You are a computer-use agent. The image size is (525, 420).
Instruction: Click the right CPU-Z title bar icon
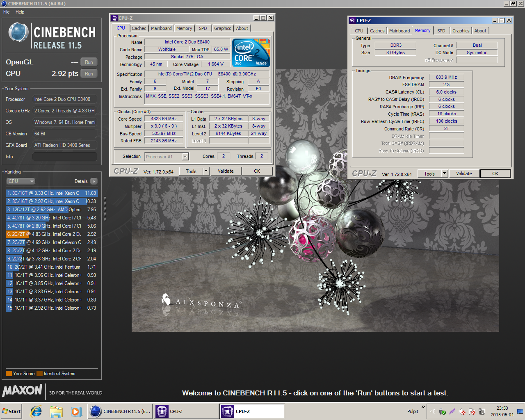(353, 21)
